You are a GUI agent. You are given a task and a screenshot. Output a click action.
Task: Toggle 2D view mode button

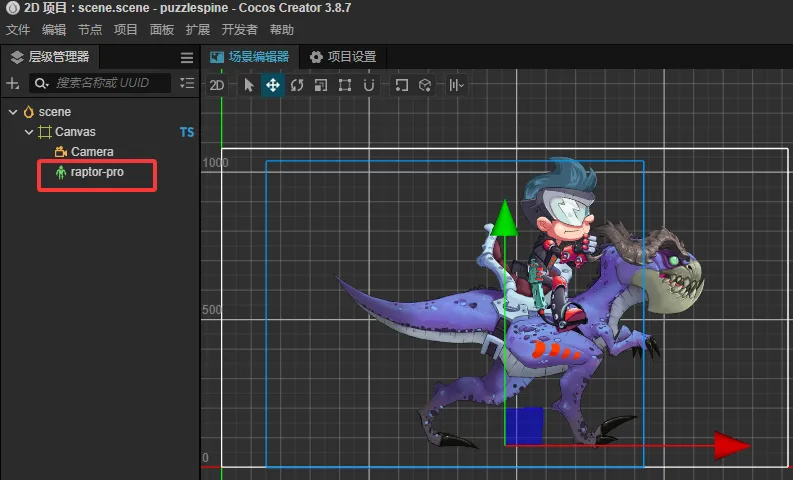point(217,86)
